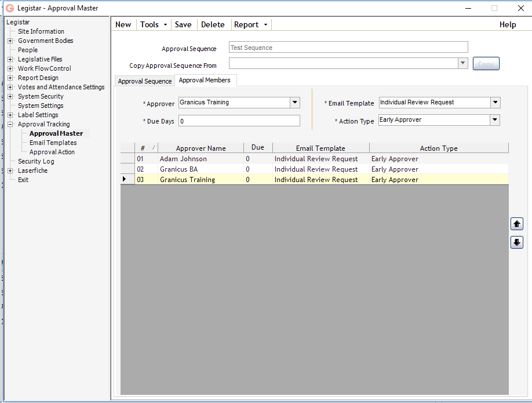Move selected approver down using arrow icon
Image resolution: width=532 pixels, height=403 pixels.
[x=516, y=242]
